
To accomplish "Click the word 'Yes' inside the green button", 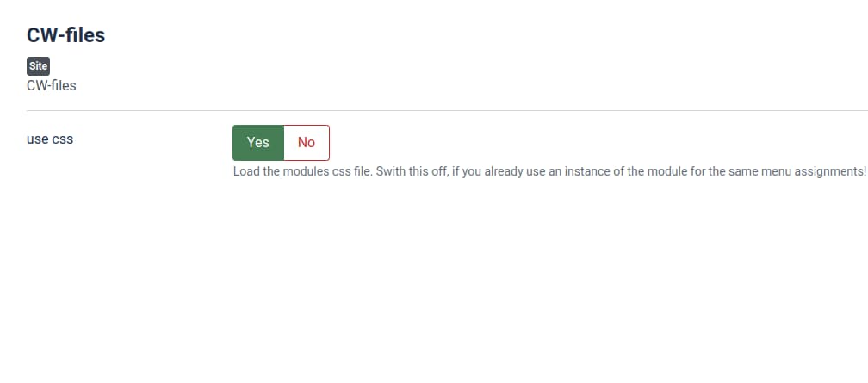I will [258, 143].
